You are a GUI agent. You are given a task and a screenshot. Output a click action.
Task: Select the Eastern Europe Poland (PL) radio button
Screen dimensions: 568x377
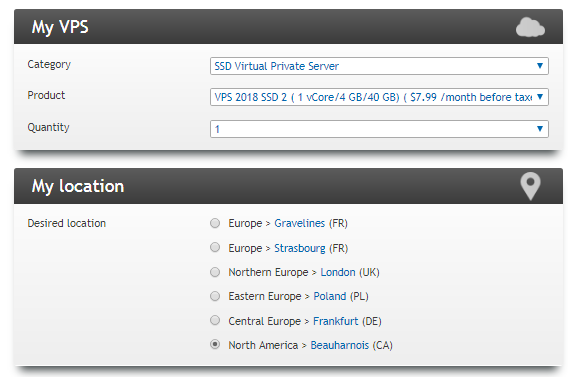[x=215, y=296]
